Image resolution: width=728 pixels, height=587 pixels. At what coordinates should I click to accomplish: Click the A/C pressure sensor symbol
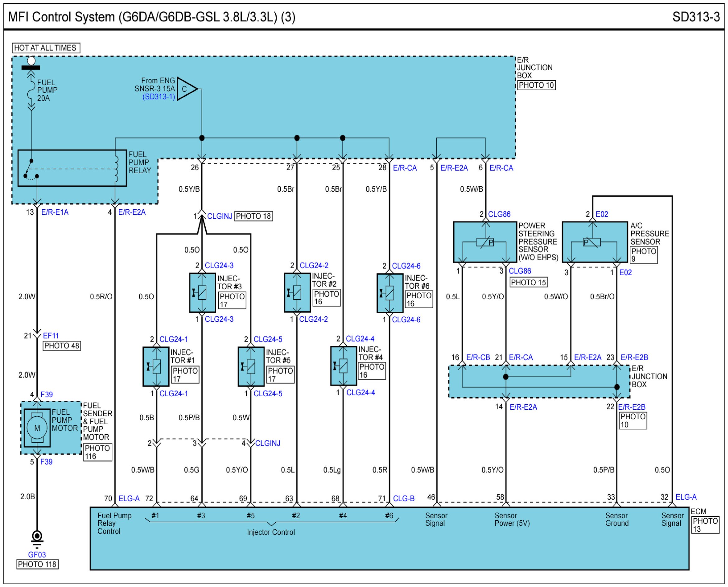coord(595,242)
